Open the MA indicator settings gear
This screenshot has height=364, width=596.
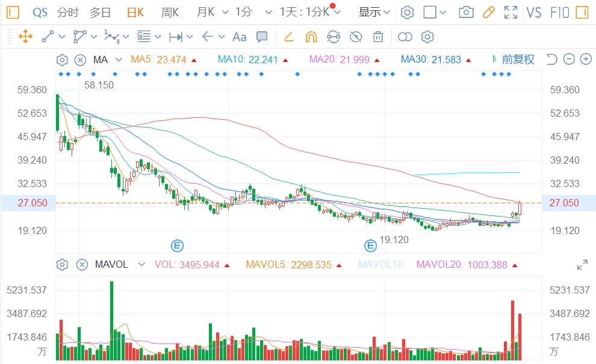(x=61, y=60)
